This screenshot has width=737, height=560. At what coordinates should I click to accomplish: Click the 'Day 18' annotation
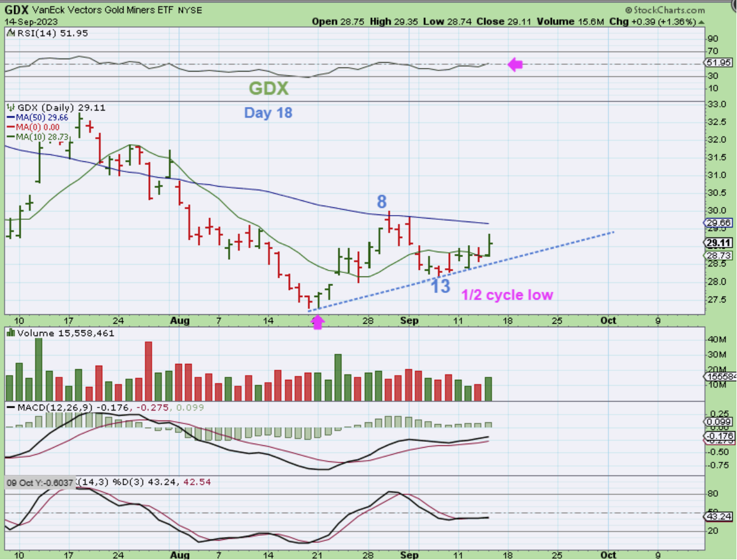pyautogui.click(x=268, y=112)
